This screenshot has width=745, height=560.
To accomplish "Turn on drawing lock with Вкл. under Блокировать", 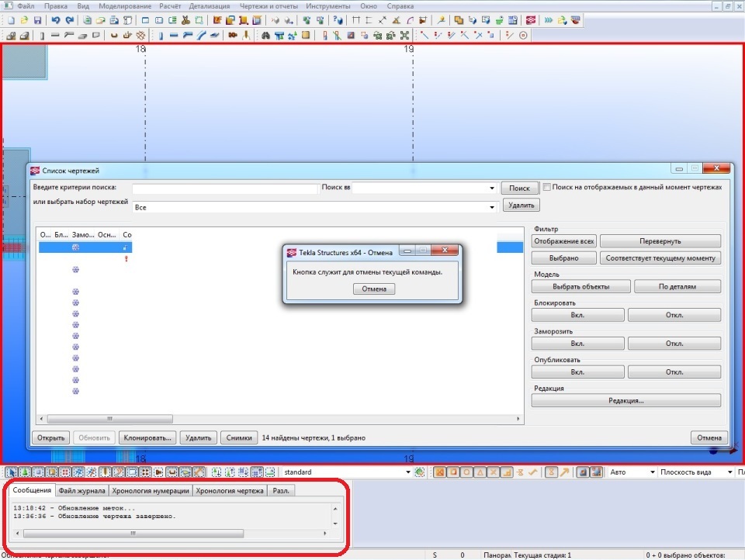I will 577,315.
